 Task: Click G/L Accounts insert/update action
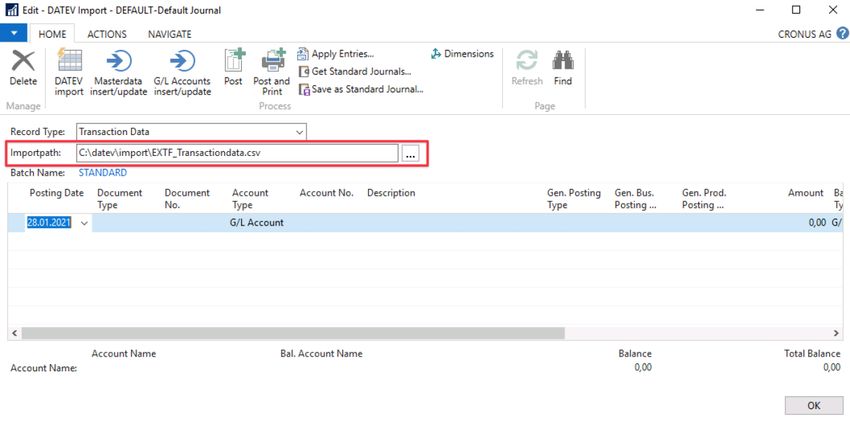click(x=182, y=72)
